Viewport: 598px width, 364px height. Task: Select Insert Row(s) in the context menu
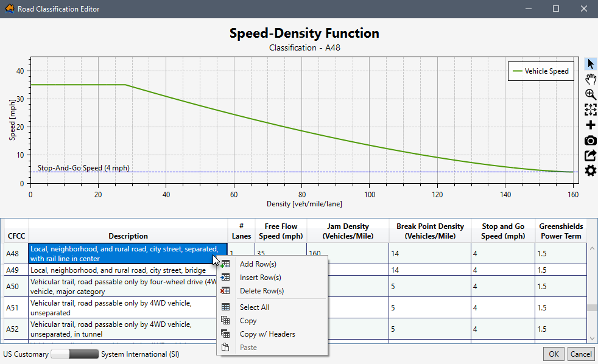click(x=261, y=277)
